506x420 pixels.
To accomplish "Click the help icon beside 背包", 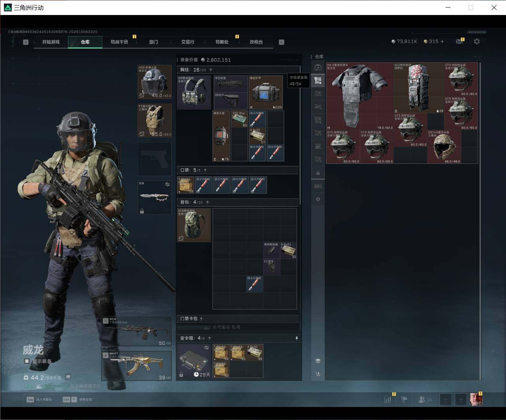I will click(207, 202).
